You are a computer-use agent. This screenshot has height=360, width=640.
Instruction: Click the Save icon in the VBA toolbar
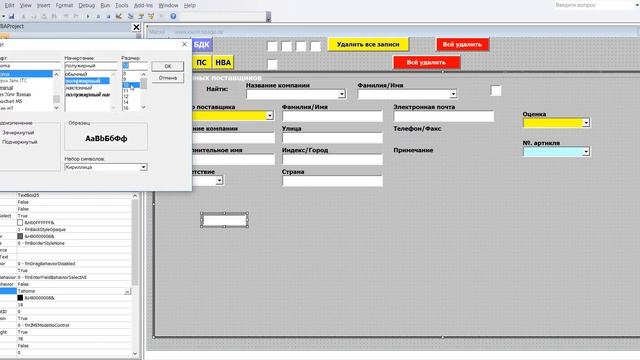click(12, 16)
